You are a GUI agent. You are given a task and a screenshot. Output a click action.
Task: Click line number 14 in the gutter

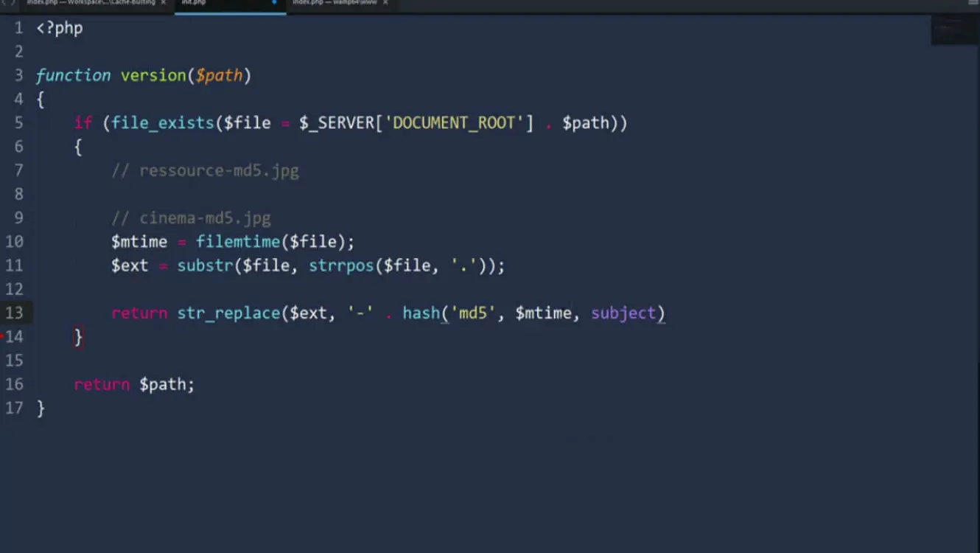tap(14, 336)
